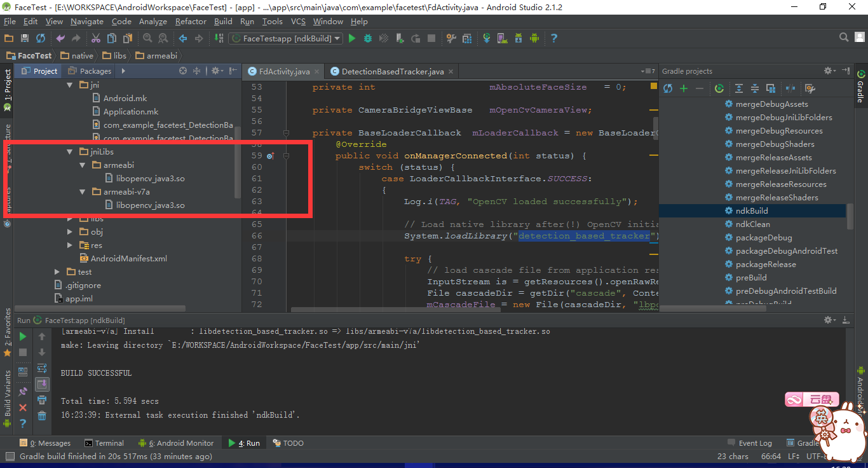Screen dimensions: 868x468
Task: Open the run configuration dropdown
Action: pyautogui.click(x=286, y=38)
